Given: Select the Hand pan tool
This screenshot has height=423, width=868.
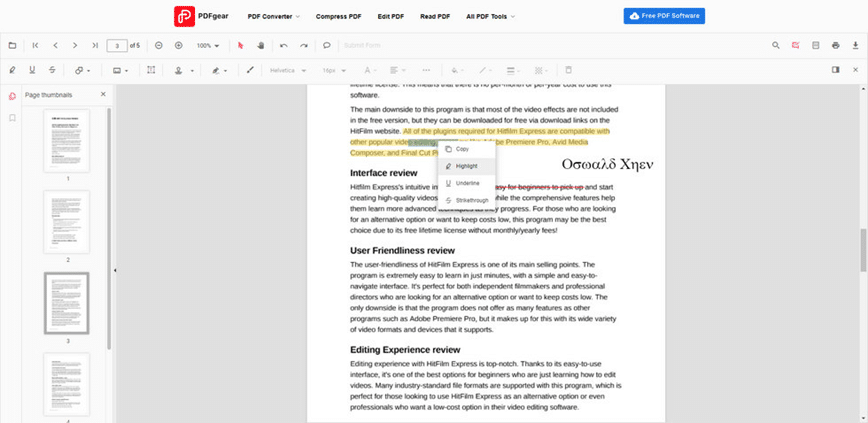Looking at the screenshot, I should (260, 45).
